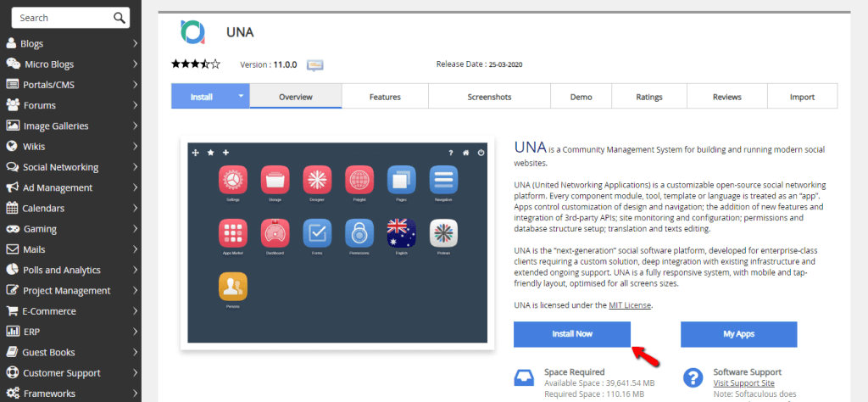Click the Project Management edit icon

pos(12,290)
